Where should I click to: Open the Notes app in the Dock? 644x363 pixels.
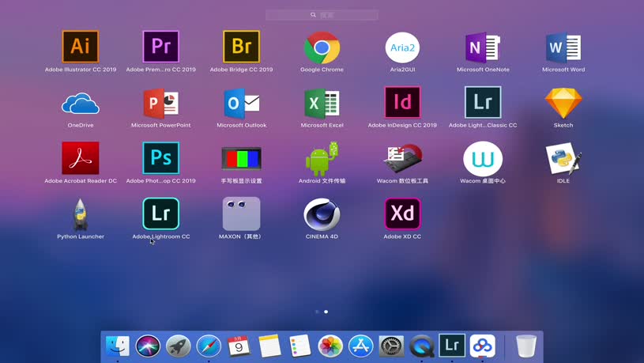(x=269, y=346)
